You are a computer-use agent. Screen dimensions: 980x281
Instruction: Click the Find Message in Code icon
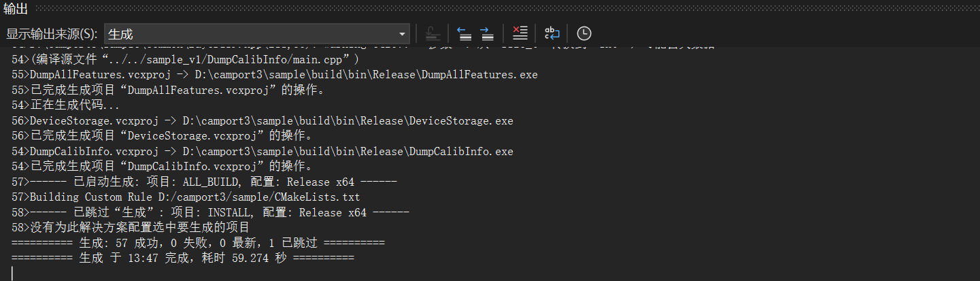point(433,33)
